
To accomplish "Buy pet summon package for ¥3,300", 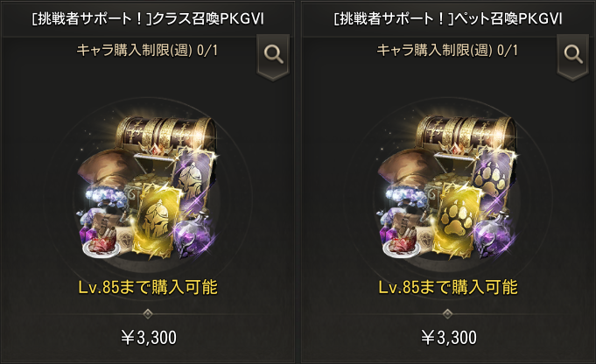I will pyautogui.click(x=449, y=338).
